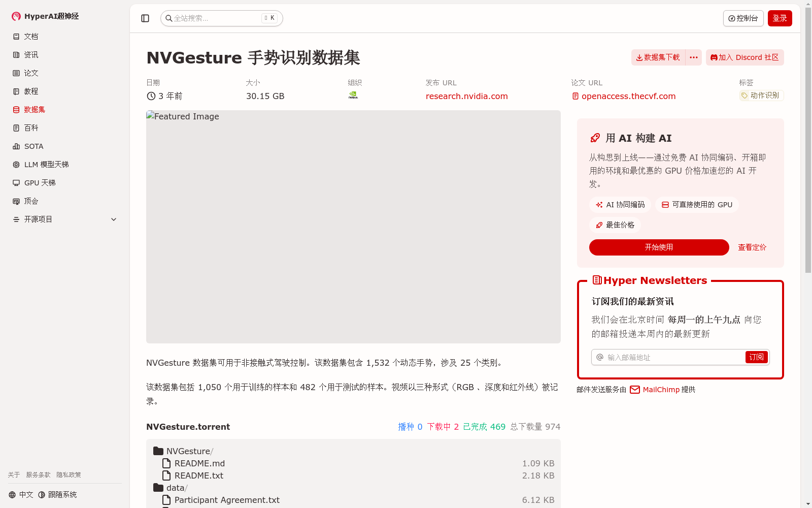Screen dimensions: 812x508
Task: Click the 订阅 subscribe button
Action: (756, 357)
